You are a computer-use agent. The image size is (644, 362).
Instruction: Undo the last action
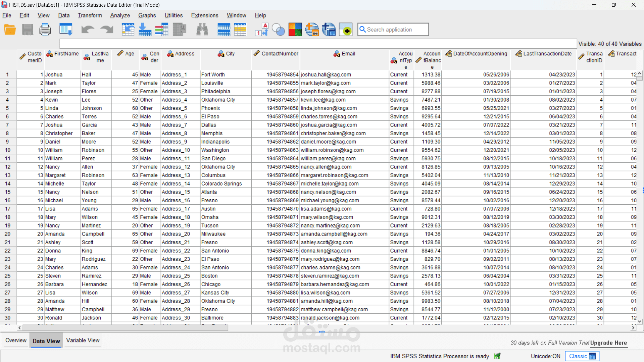pos(88,30)
